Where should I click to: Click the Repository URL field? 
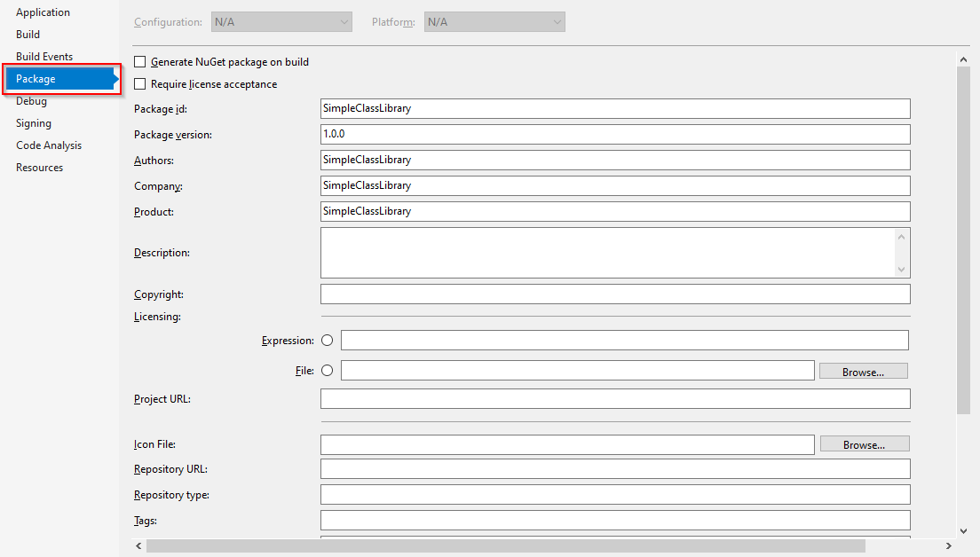(615, 468)
